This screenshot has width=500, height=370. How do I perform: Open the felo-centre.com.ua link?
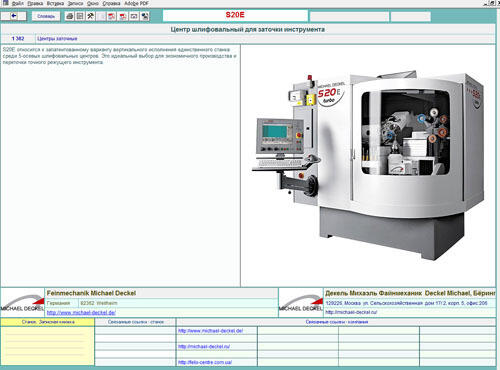[205, 362]
